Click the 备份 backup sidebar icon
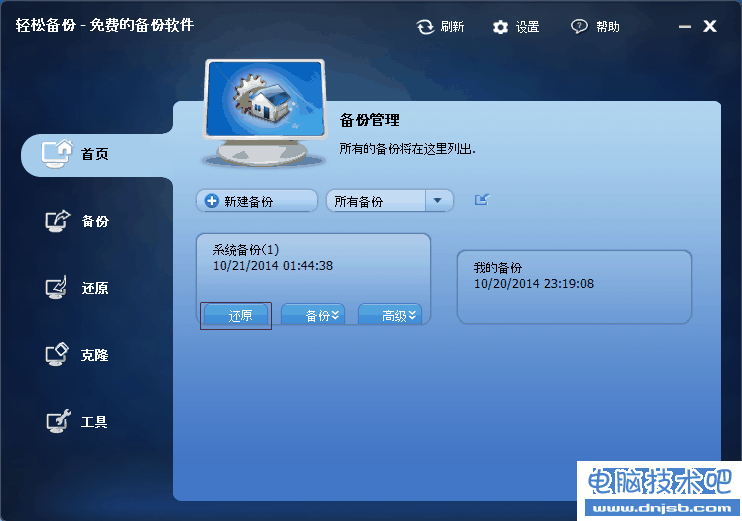 (x=57, y=221)
